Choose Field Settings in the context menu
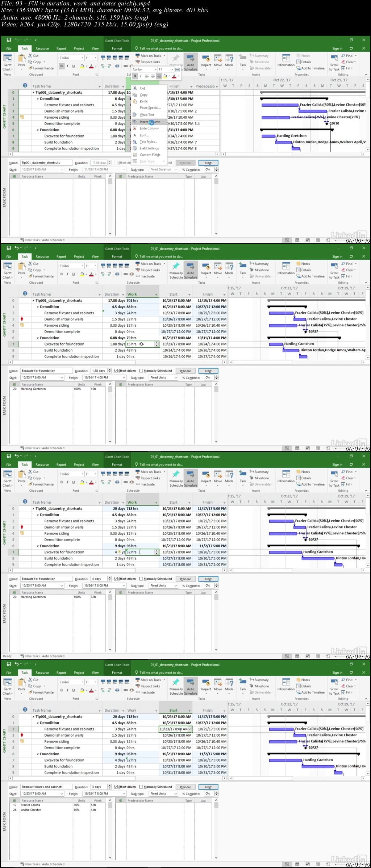The width and height of the screenshot is (371, 868). 149,148
